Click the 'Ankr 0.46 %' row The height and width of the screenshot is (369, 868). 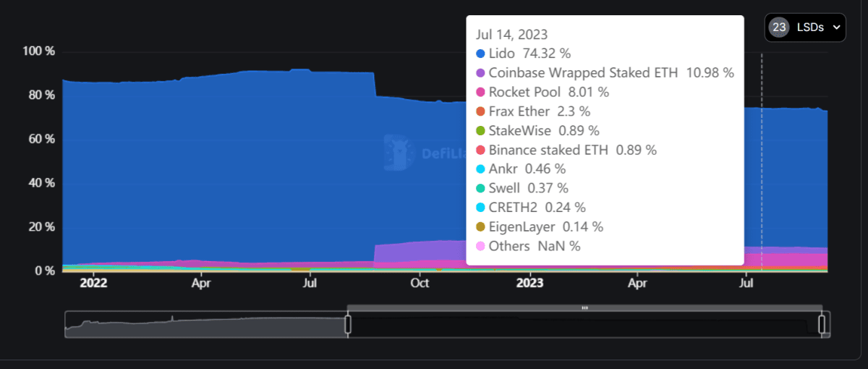521,169
